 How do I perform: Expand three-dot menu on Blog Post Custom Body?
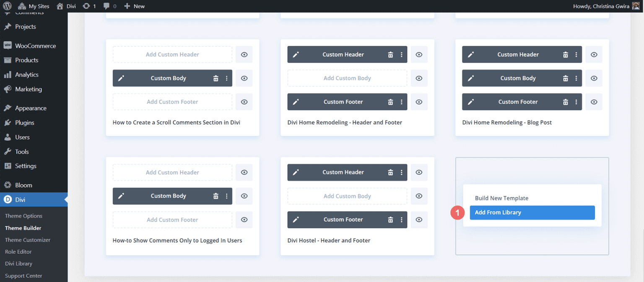click(x=576, y=78)
